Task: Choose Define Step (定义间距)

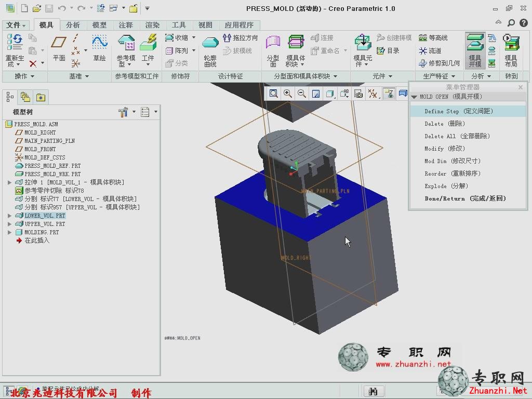Action: tap(468, 111)
